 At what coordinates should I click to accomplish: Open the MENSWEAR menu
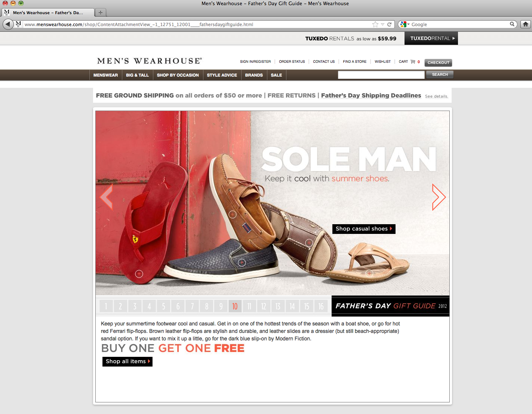(x=105, y=75)
